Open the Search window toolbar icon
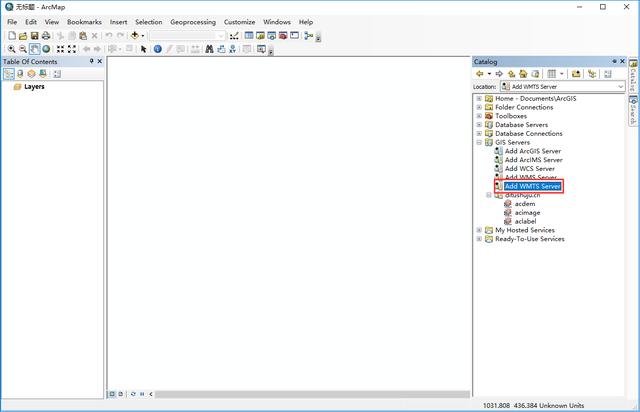The image size is (640, 412). click(271, 36)
